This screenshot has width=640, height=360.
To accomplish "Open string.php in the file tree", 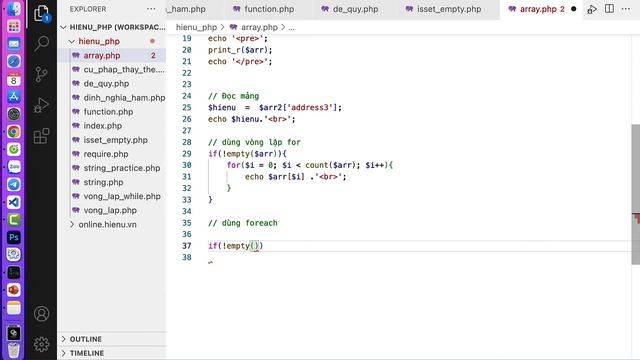I will point(112,182).
